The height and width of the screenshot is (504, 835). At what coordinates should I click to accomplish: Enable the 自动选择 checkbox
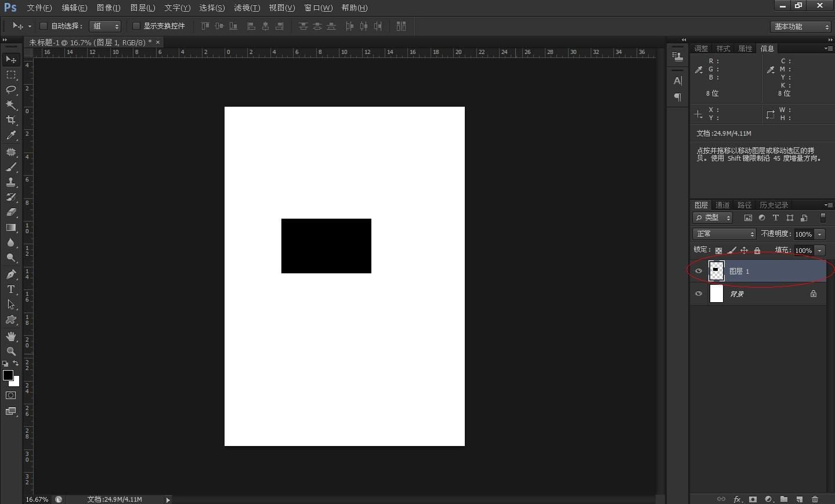(x=44, y=26)
